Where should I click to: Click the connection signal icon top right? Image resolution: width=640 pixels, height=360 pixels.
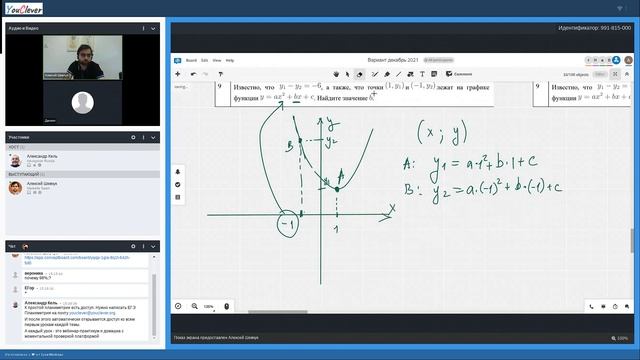(620, 9)
